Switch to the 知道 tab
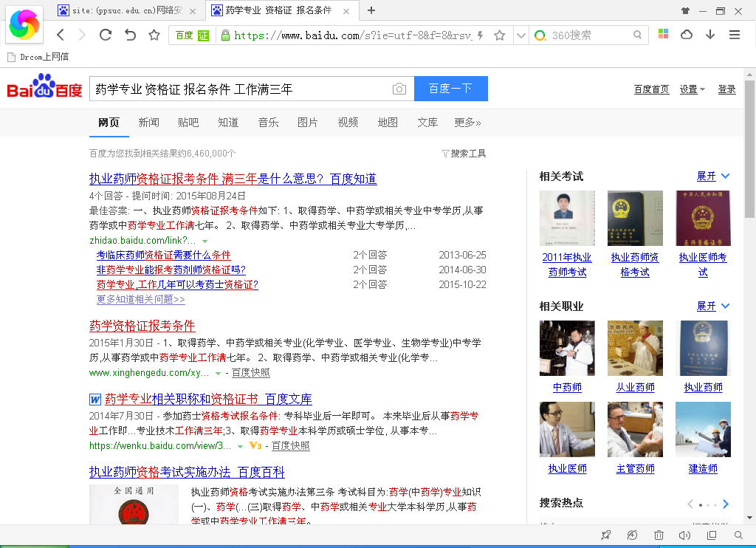 point(228,123)
